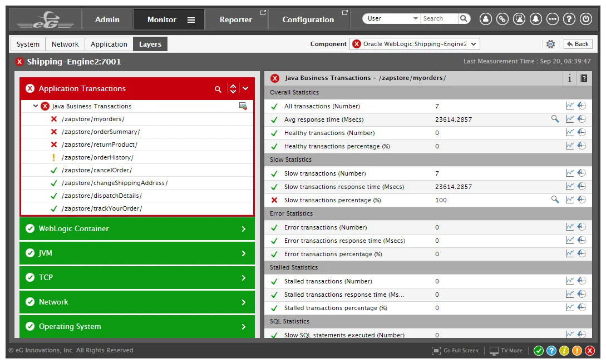Open the Configuration module
Image resolution: width=606 pixels, height=364 pixels.
tap(308, 19)
